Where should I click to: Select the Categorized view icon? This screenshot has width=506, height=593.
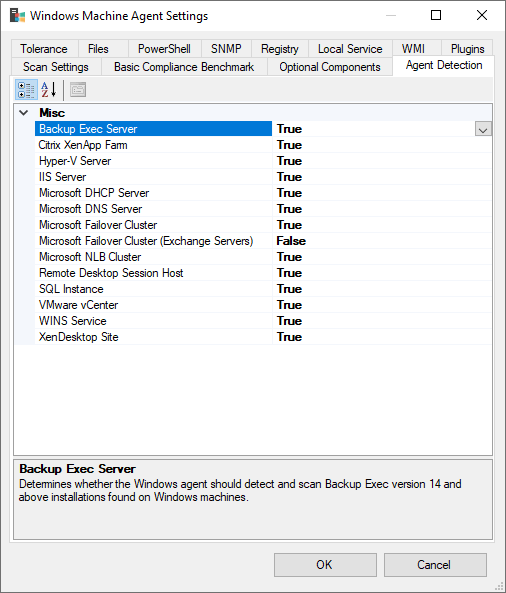tap(26, 90)
